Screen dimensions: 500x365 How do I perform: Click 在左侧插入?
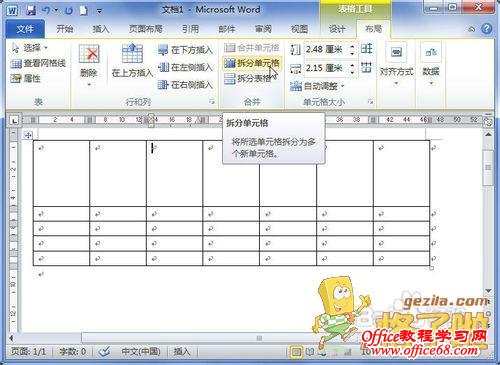185,67
